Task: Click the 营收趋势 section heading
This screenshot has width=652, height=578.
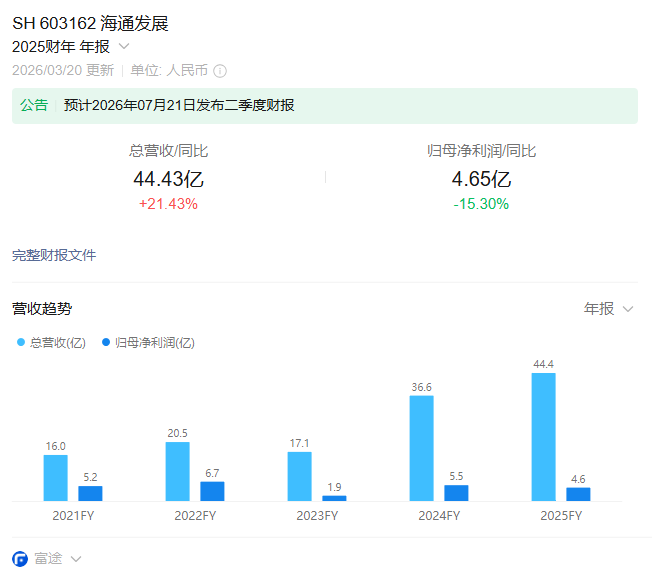Action: tap(42, 309)
